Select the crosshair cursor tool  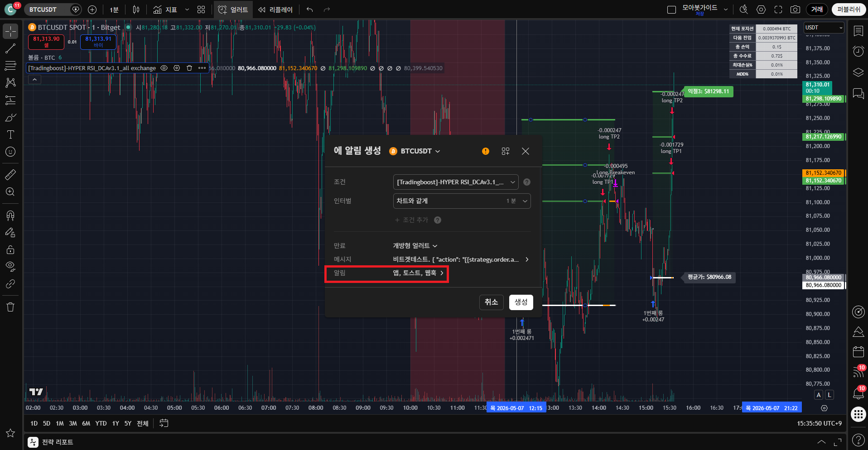click(10, 31)
